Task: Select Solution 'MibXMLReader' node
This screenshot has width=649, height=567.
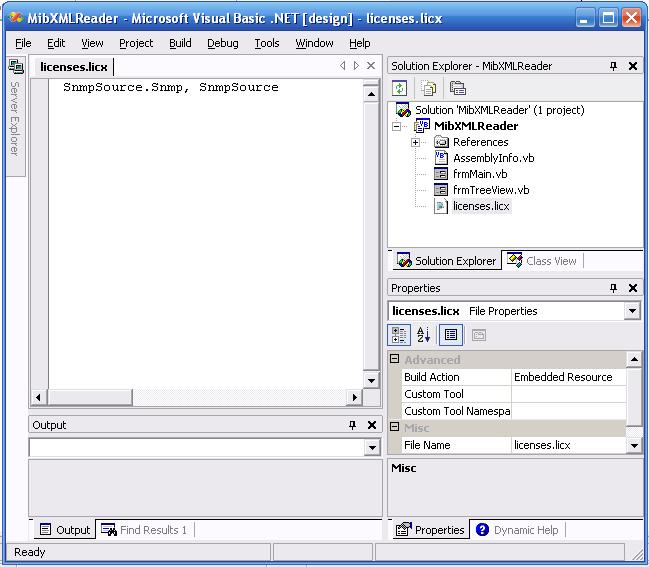Action: [x=500, y=110]
